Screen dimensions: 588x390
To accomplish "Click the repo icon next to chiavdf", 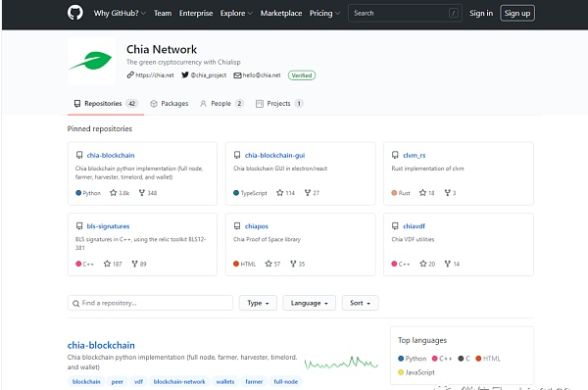I will pyautogui.click(x=395, y=225).
